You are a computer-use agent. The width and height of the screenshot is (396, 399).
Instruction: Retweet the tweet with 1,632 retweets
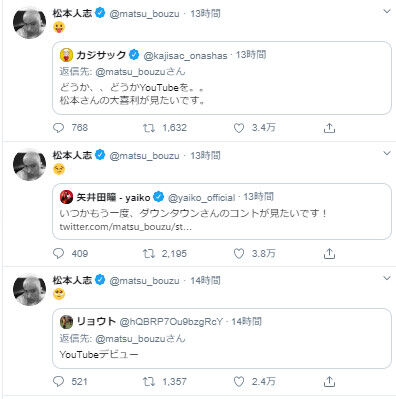tap(149, 128)
